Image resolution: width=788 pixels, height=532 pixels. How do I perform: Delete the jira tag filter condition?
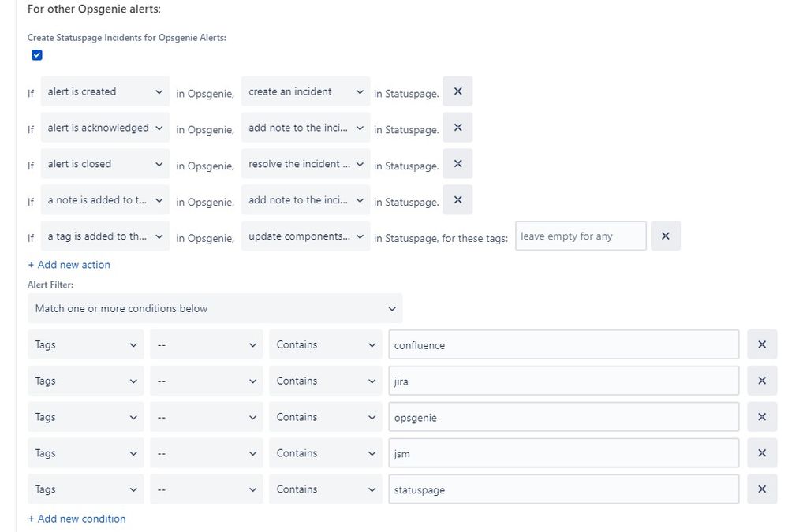point(762,381)
